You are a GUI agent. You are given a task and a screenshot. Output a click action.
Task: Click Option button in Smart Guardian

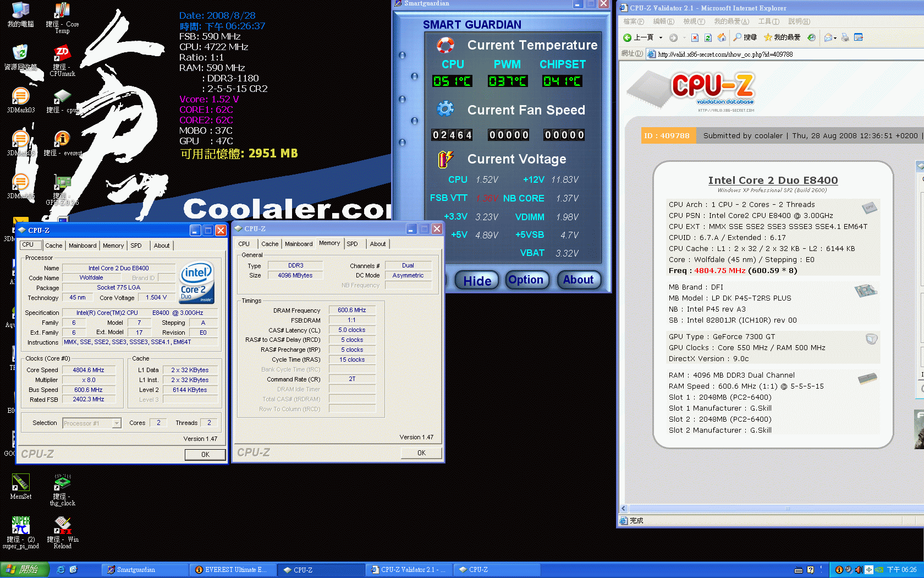526,280
